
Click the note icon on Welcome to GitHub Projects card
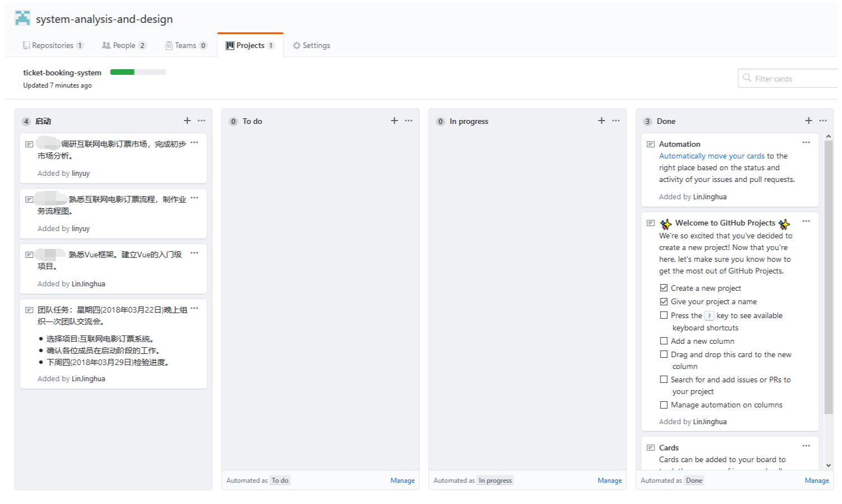coord(650,223)
